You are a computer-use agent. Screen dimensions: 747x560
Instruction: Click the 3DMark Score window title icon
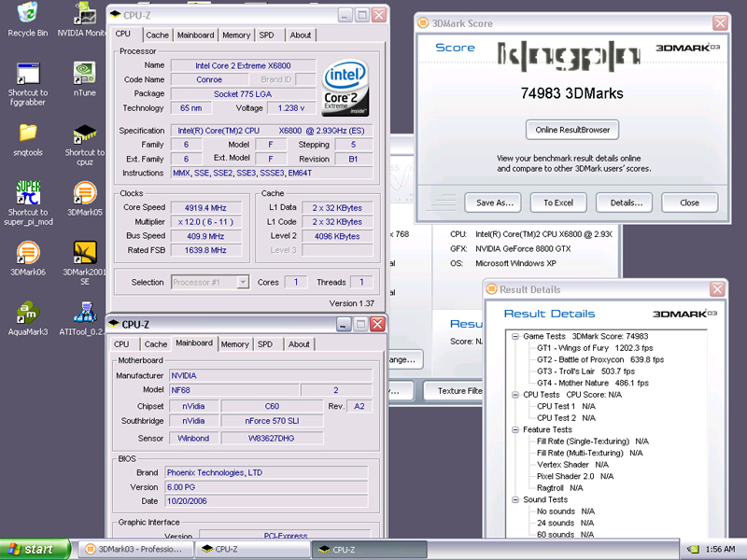tap(423, 22)
